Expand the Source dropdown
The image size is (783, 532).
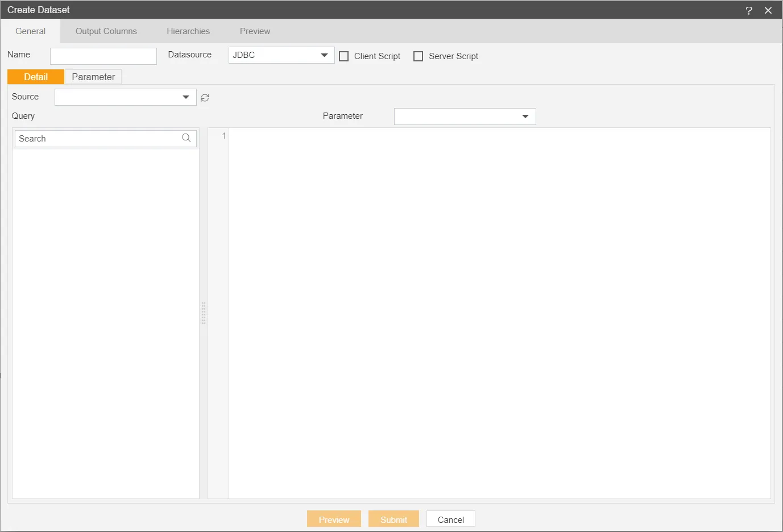click(126, 97)
